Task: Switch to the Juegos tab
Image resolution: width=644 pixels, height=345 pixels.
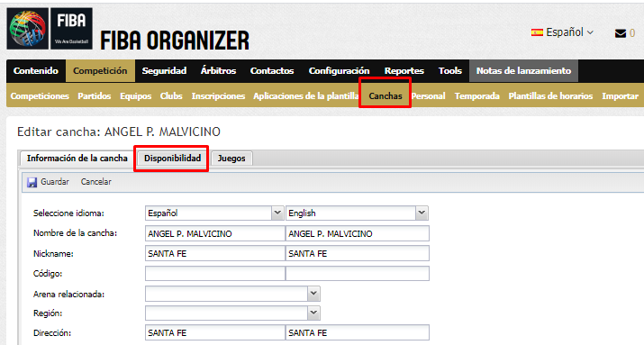Action: pyautogui.click(x=231, y=159)
